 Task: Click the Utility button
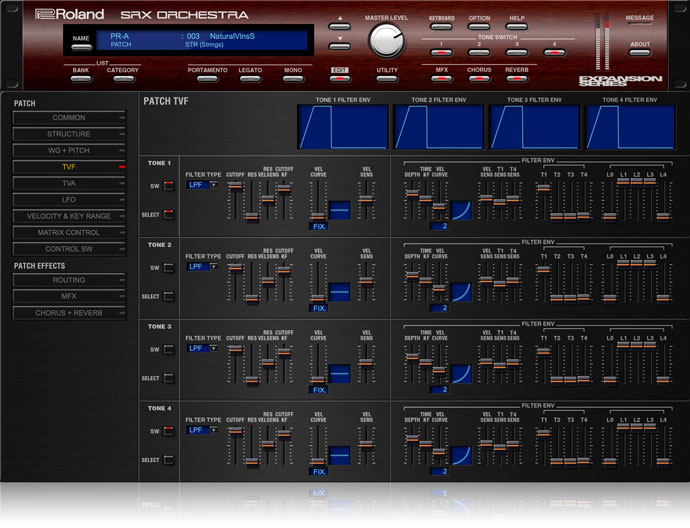click(387, 78)
